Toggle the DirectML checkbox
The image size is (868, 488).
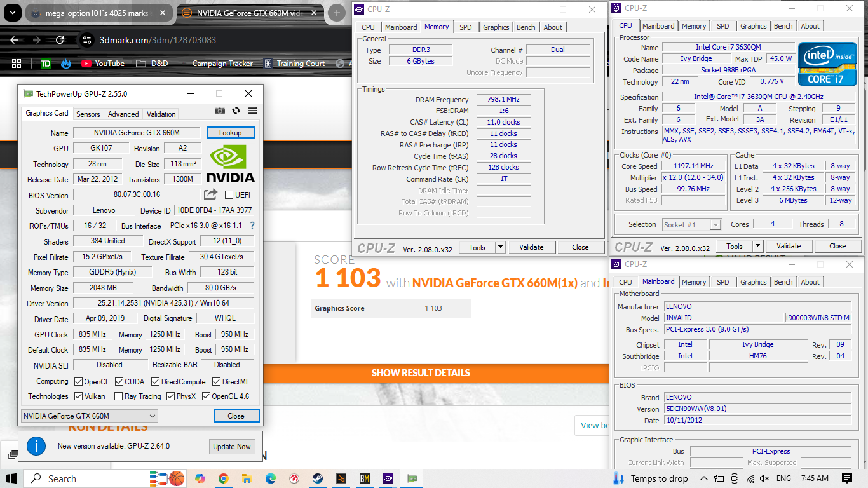coord(217,382)
